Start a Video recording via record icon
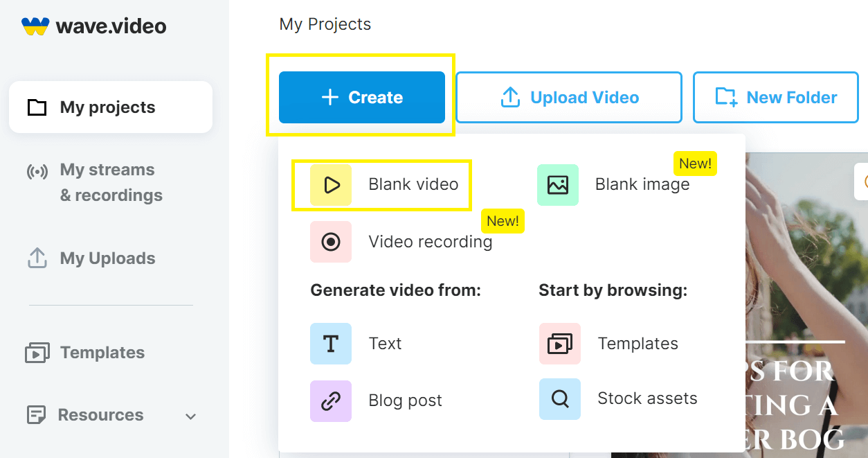This screenshot has width=868, height=458. [331, 242]
